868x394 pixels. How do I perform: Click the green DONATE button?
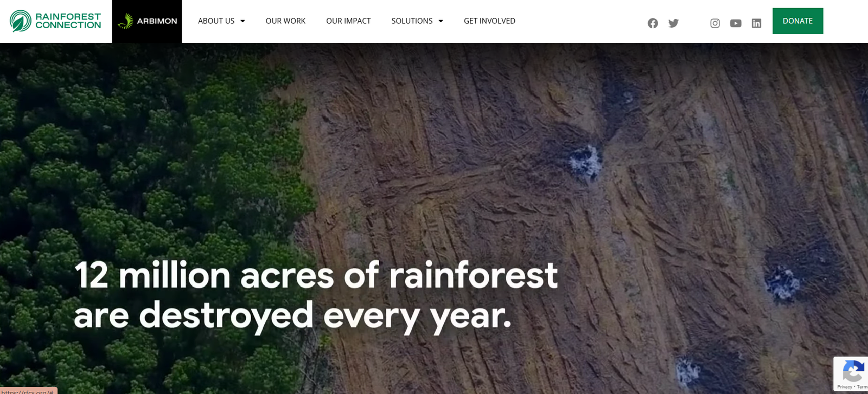pyautogui.click(x=797, y=21)
